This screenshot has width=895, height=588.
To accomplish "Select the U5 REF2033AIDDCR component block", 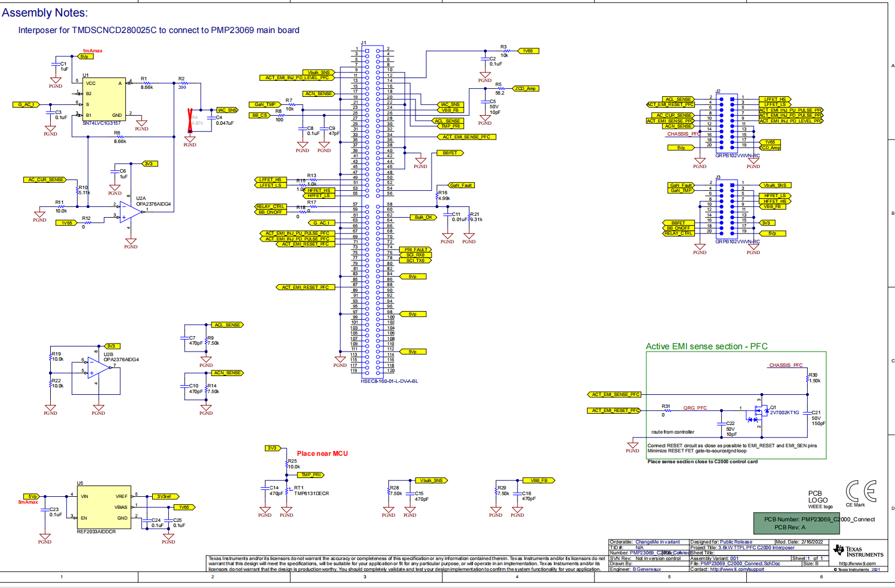I will pyautogui.click(x=103, y=507).
